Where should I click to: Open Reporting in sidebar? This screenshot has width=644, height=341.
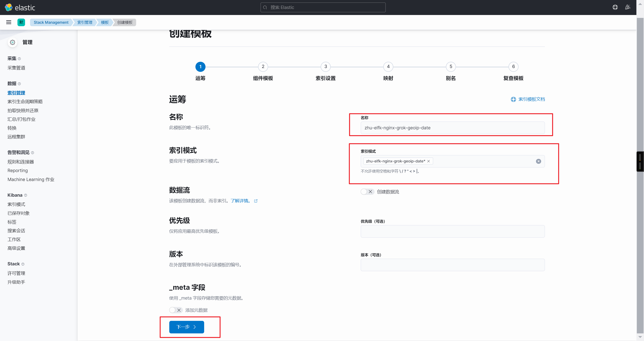click(x=17, y=171)
